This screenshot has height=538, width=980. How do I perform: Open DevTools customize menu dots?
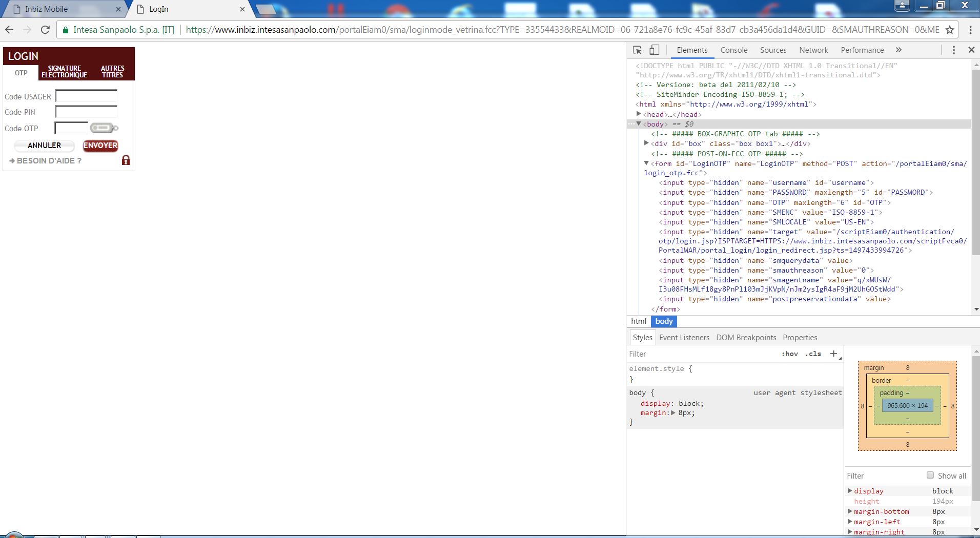pyautogui.click(x=953, y=50)
